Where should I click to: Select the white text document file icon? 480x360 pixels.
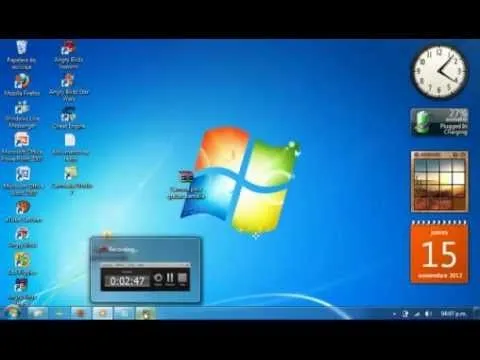pyautogui.click(x=70, y=147)
